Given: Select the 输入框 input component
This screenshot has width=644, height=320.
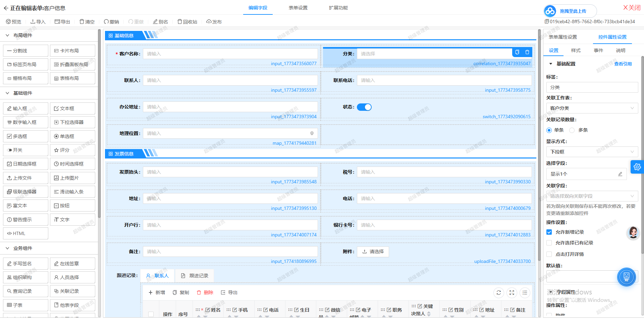Looking at the screenshot, I should tap(25, 108).
